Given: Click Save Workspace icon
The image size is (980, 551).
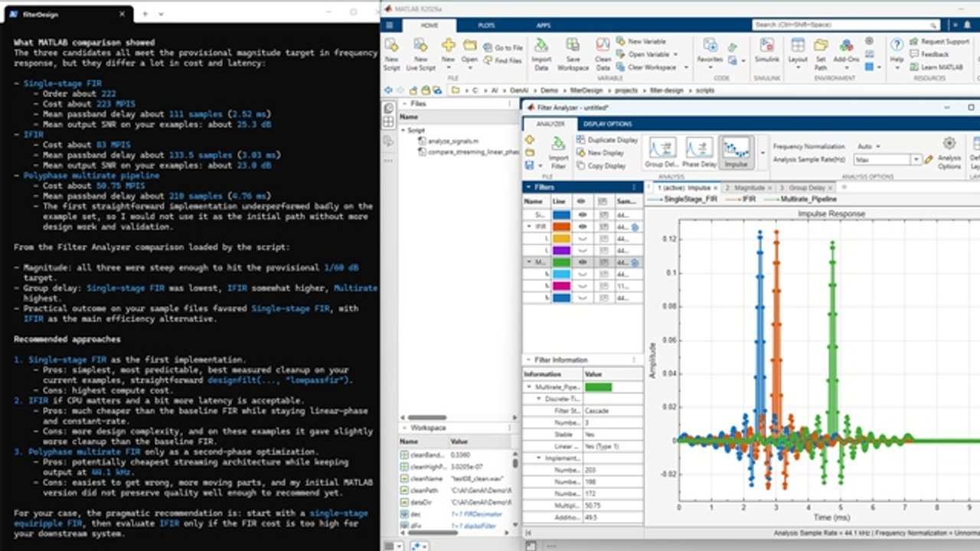Looking at the screenshot, I should click(573, 46).
